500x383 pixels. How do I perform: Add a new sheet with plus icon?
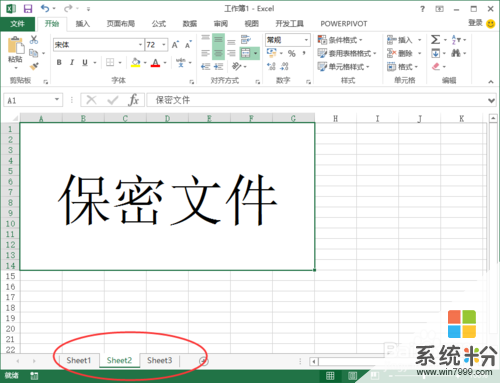click(203, 361)
